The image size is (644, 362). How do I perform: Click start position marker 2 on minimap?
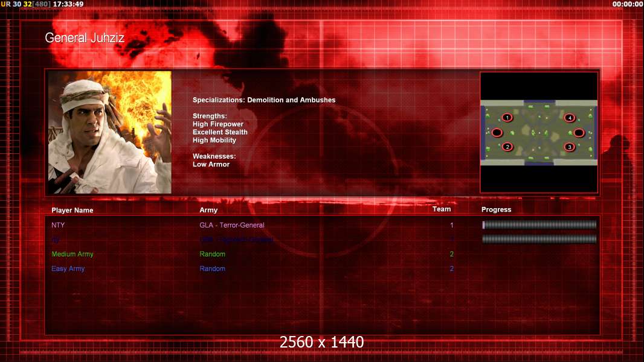coord(507,147)
